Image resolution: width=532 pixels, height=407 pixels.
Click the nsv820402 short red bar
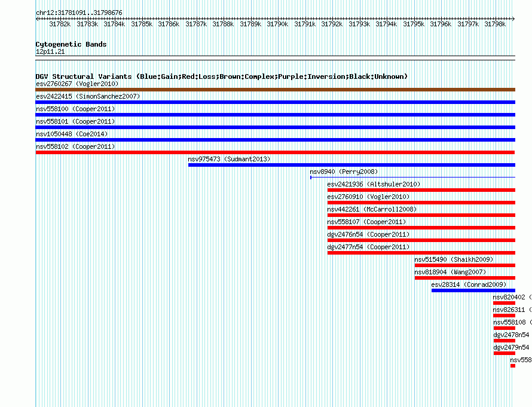[x=504, y=303]
